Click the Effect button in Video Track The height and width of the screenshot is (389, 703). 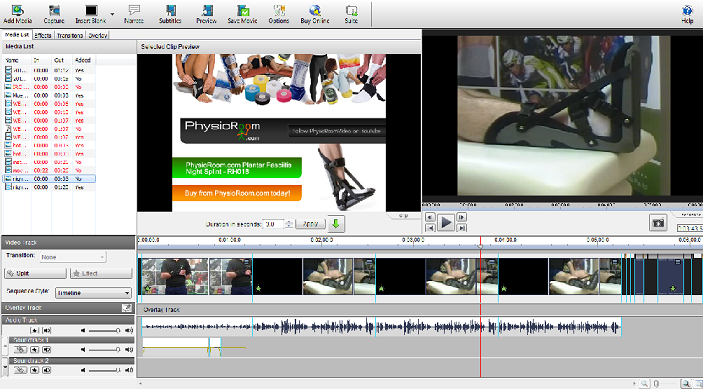pos(101,273)
